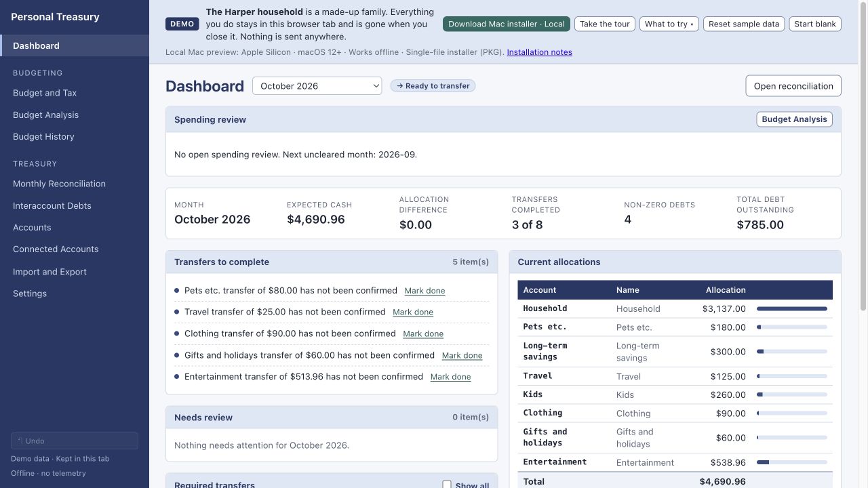Screen dimensions: 868x488
Task: Click the Kids $260.00 allocation value
Action: pos(728,395)
